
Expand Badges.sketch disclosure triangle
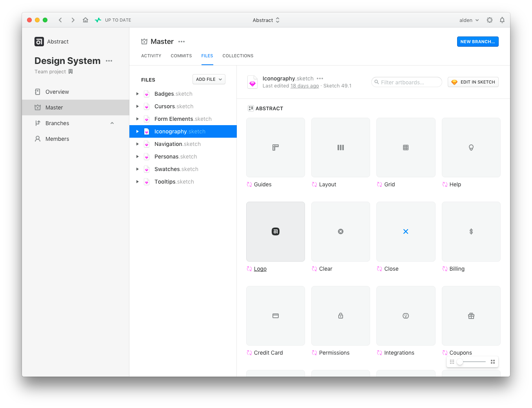click(x=137, y=94)
